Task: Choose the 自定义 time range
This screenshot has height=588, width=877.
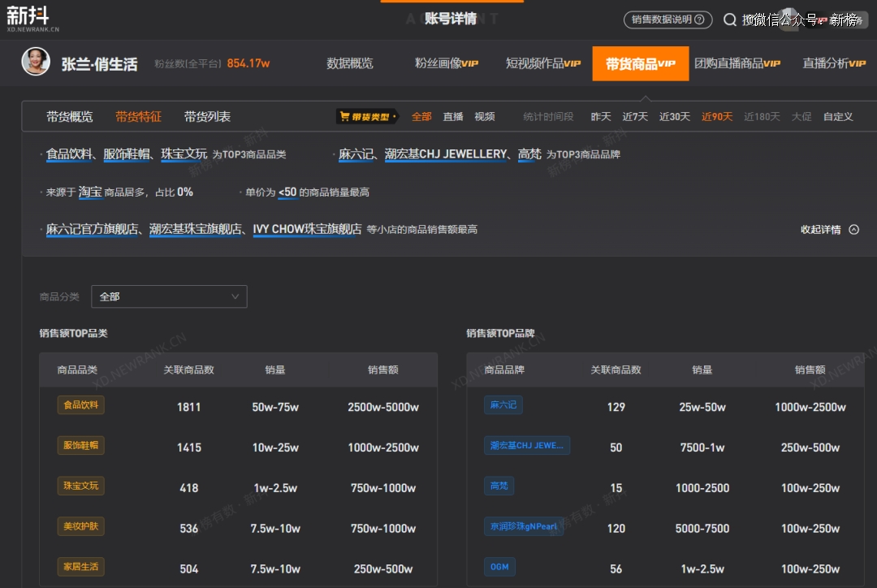Action: pyautogui.click(x=838, y=116)
